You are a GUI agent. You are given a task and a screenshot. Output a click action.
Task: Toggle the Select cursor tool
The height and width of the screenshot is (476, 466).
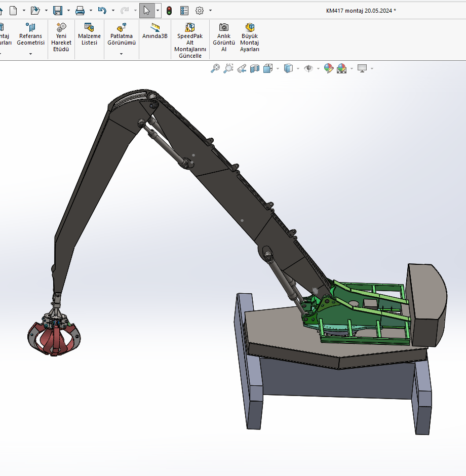click(x=147, y=10)
